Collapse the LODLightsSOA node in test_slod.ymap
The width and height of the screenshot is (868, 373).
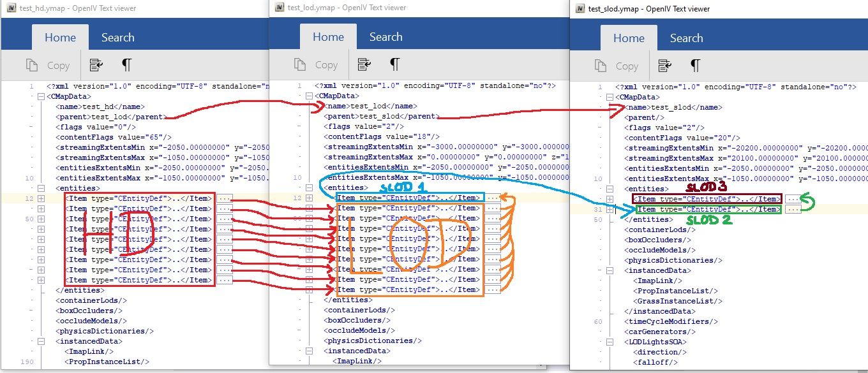tap(611, 342)
